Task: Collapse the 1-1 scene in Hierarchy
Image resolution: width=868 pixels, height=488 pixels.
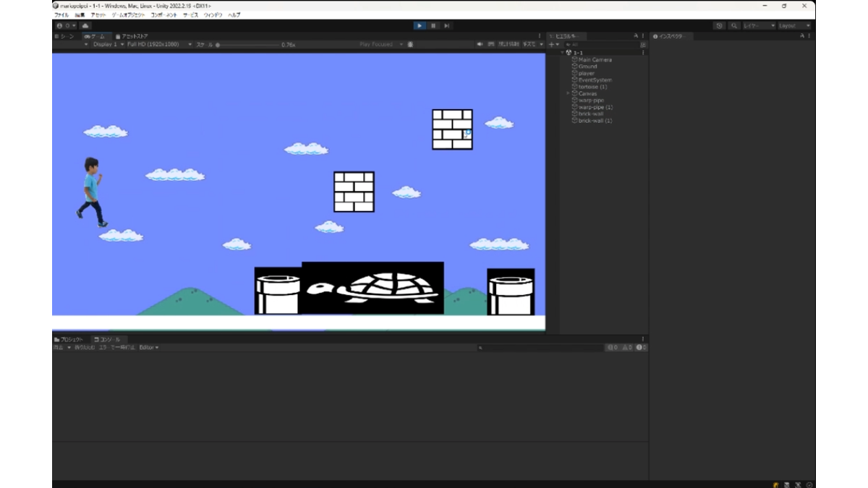Action: pos(562,53)
